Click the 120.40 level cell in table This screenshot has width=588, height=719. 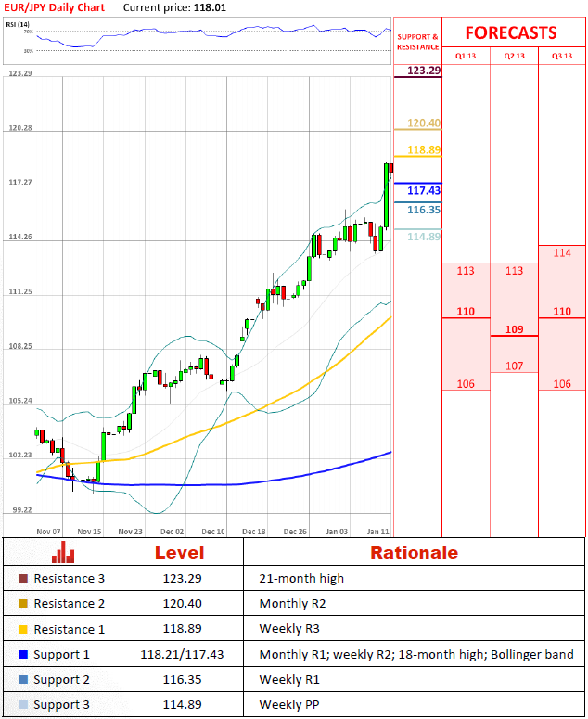pyautogui.click(x=182, y=603)
